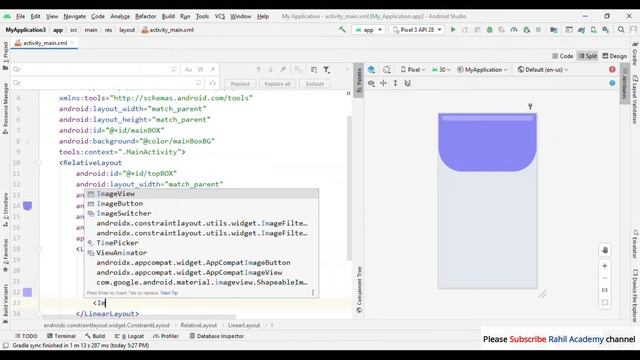
Task: Click the color swatch gutter icon on line 14
Action: tap(27, 206)
